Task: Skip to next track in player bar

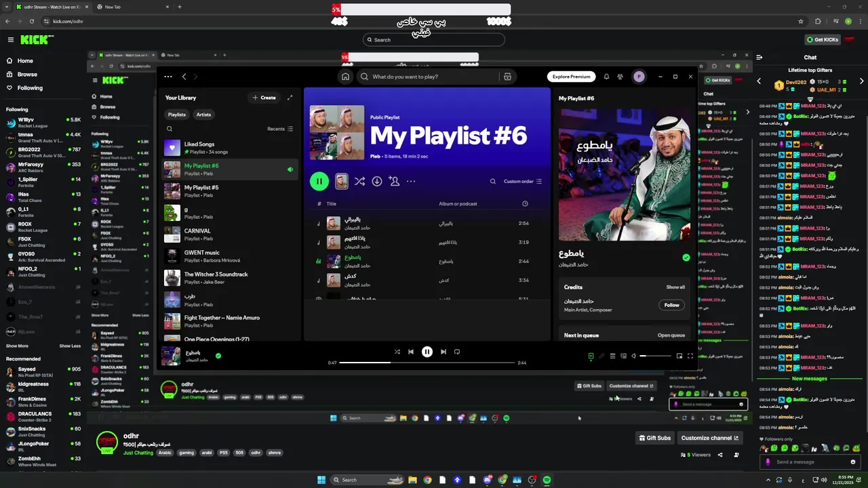Action: (x=443, y=352)
